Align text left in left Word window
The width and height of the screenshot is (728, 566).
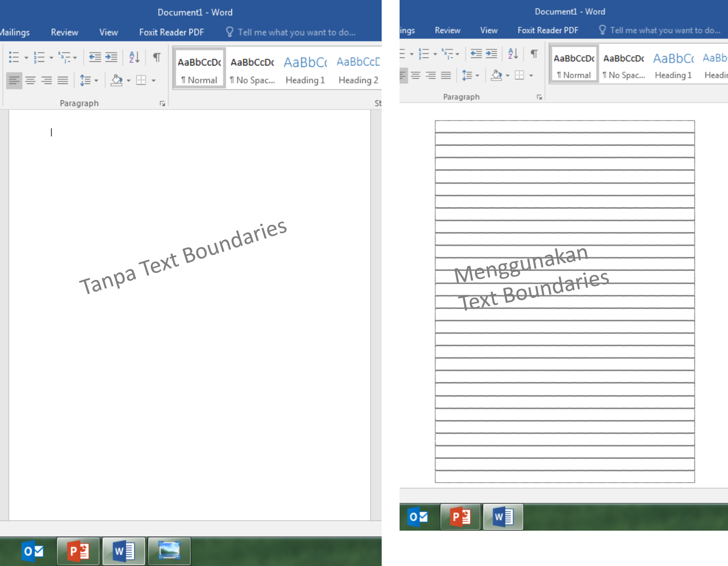pyautogui.click(x=14, y=81)
